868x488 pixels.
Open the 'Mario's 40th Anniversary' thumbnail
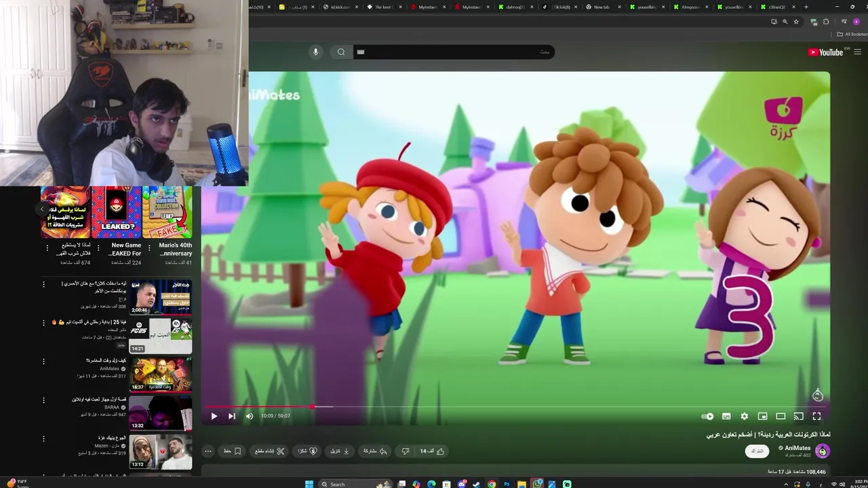coord(167,212)
